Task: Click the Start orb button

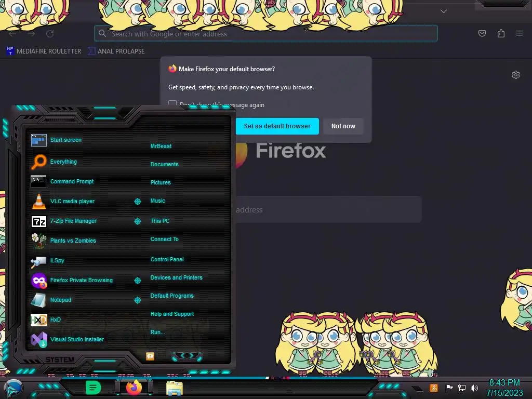Action: point(14,388)
